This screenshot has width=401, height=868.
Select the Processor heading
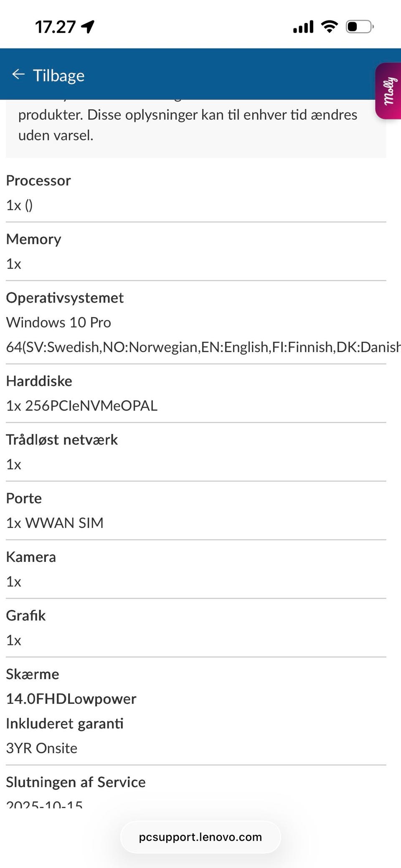[38, 180]
